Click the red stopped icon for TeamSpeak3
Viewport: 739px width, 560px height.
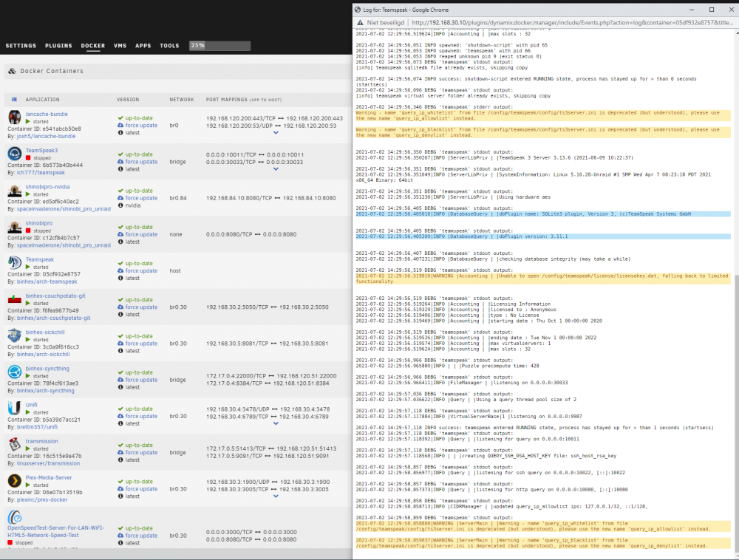[28, 158]
